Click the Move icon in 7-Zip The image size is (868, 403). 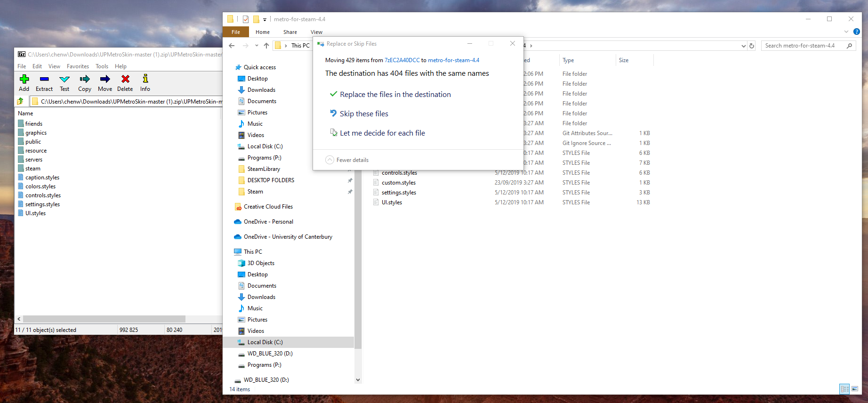pos(105,83)
